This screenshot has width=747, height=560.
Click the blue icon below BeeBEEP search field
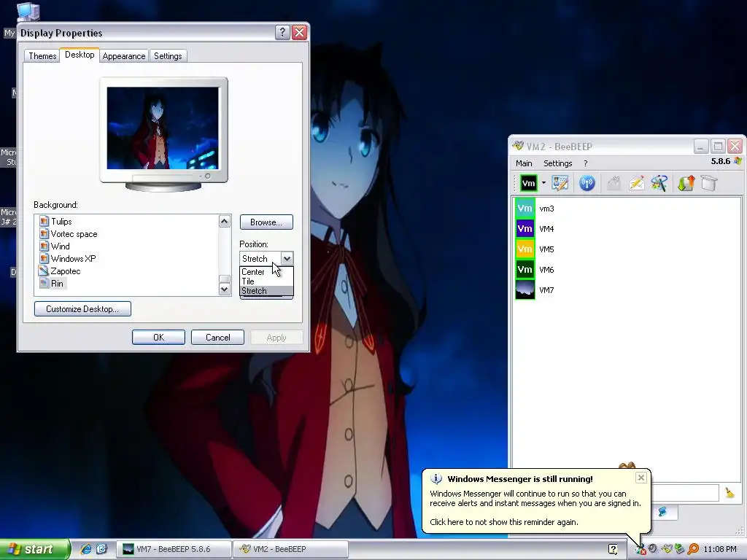click(662, 512)
